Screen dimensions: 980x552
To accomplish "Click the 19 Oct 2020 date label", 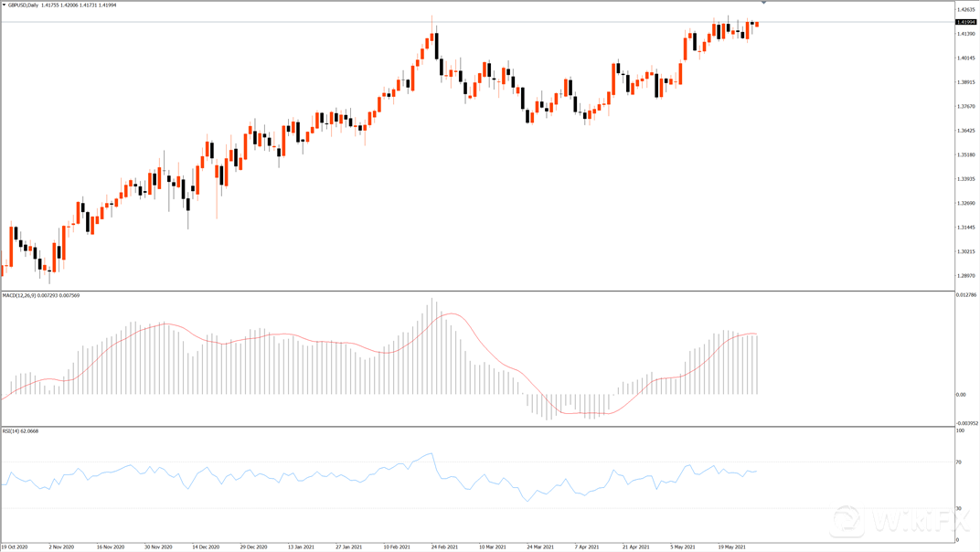I will coord(15,547).
